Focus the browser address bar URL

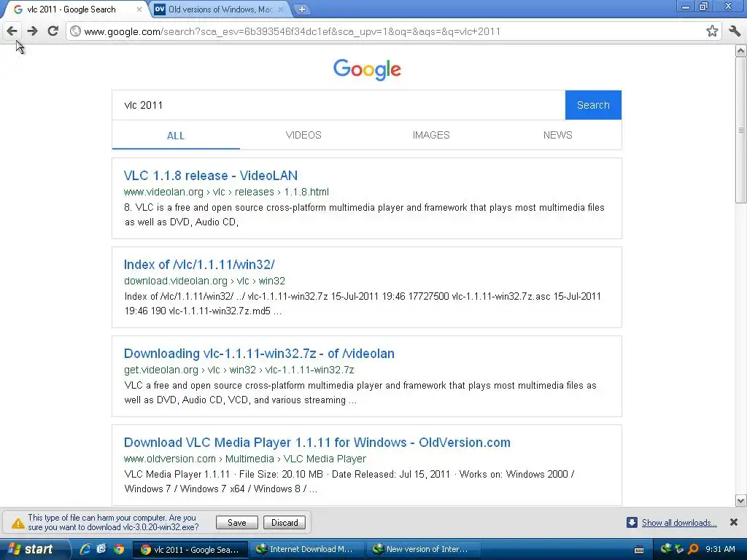[292, 31]
